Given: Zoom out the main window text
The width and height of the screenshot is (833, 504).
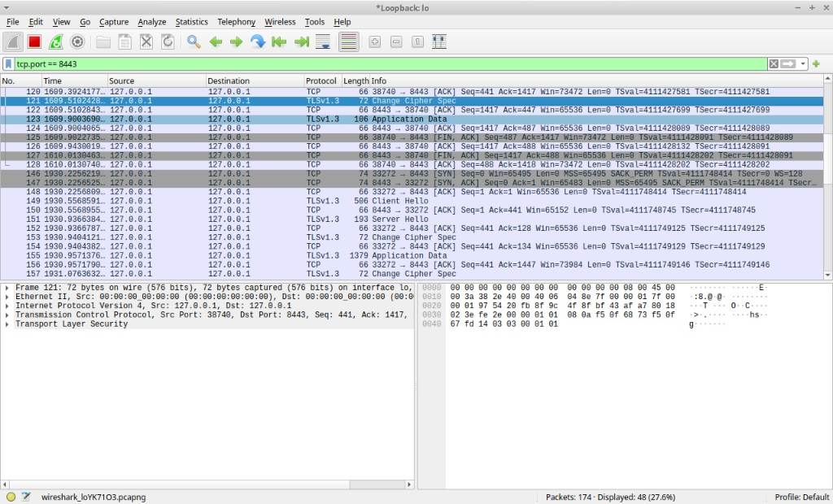Looking at the screenshot, I should [x=396, y=42].
